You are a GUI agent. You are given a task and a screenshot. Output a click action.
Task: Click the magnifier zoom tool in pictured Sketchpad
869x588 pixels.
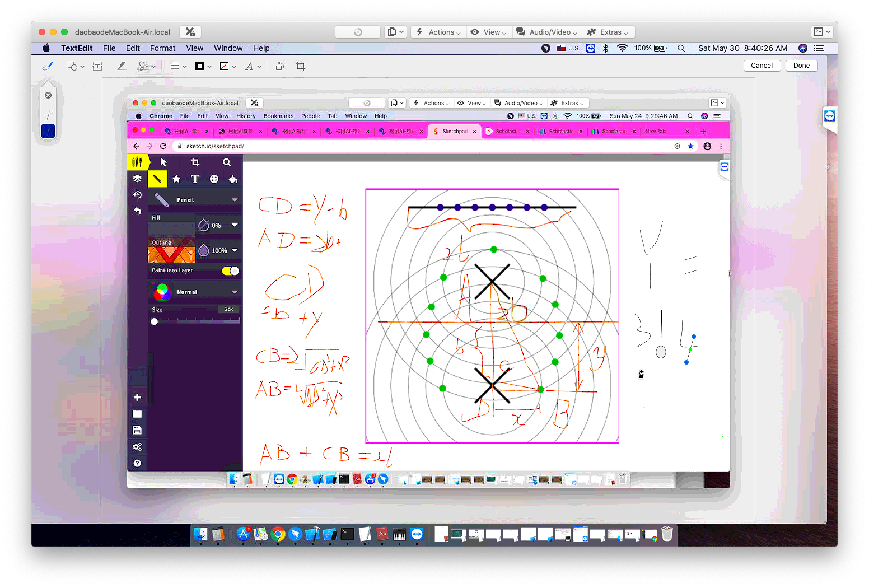[x=227, y=162]
